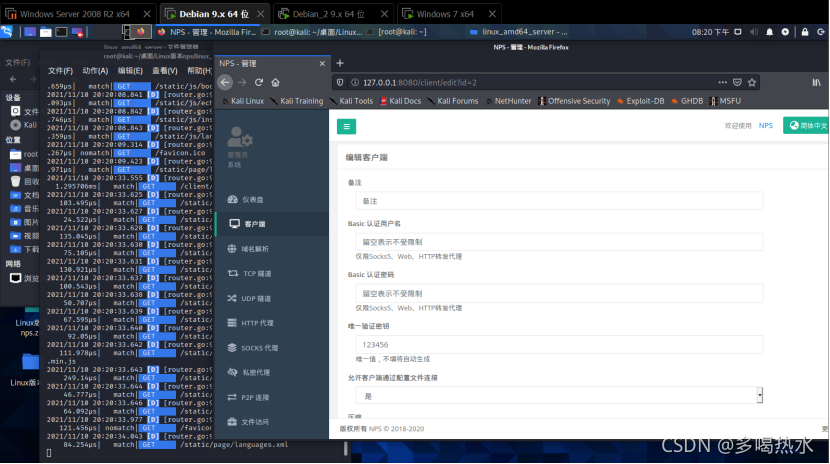The image size is (830, 464).
Task: Open 文件(F) menu in terminal window
Action: coord(60,71)
